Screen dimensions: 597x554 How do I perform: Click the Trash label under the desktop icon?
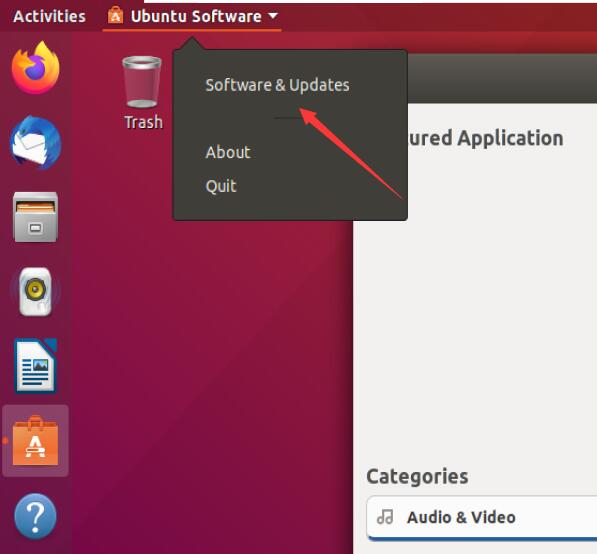pyautogui.click(x=144, y=122)
